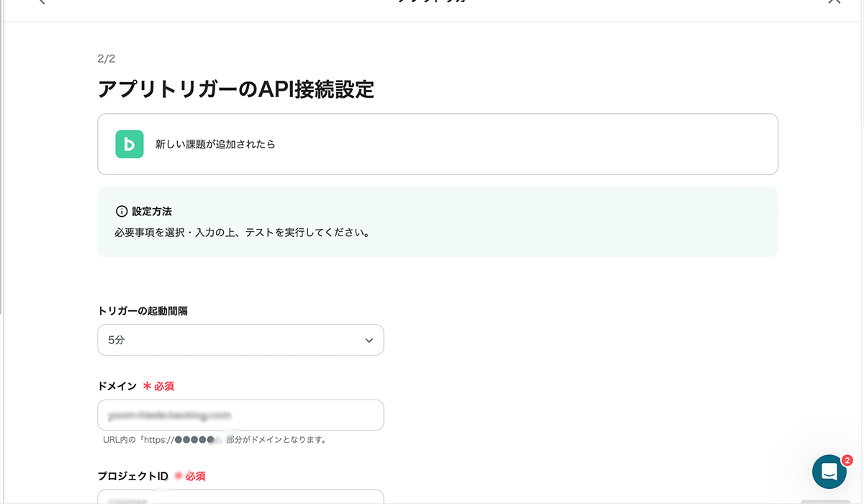Click the chevron on the 5分 selector
Viewport: 864px width, 504px height.
[369, 339]
